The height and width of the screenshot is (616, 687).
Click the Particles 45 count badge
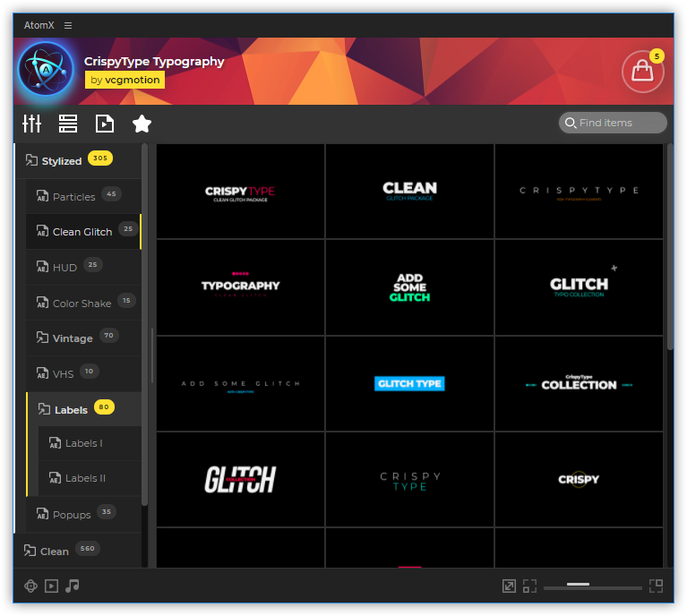(111, 193)
